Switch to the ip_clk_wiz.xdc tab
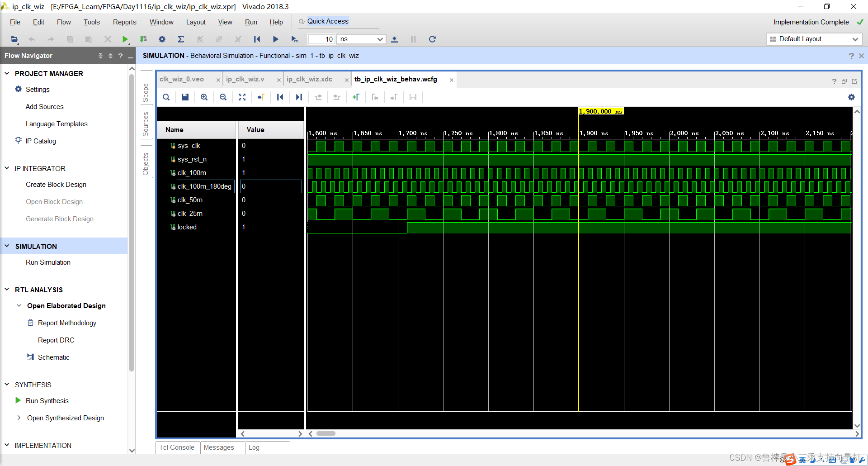This screenshot has width=868, height=466. point(310,79)
